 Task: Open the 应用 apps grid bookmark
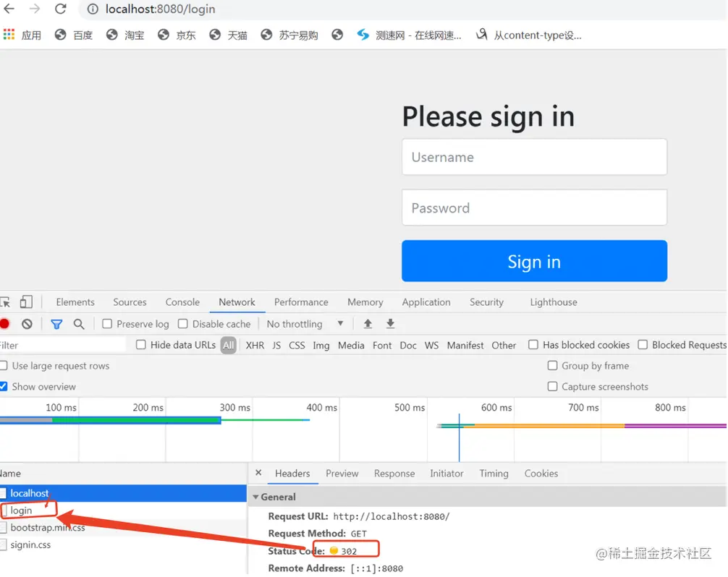tap(22, 35)
